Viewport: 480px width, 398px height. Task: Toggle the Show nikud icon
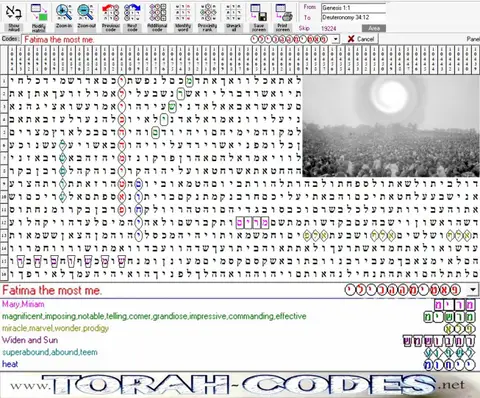tap(14, 18)
